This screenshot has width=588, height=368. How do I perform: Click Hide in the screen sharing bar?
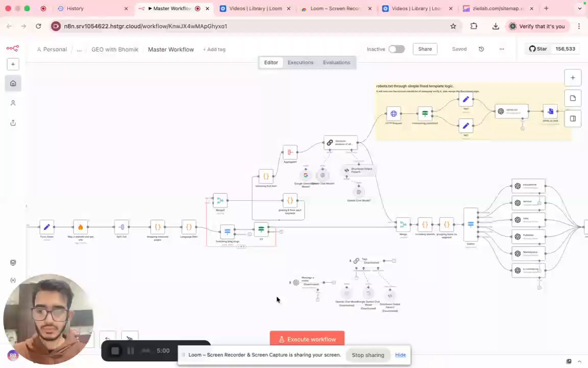point(401,355)
